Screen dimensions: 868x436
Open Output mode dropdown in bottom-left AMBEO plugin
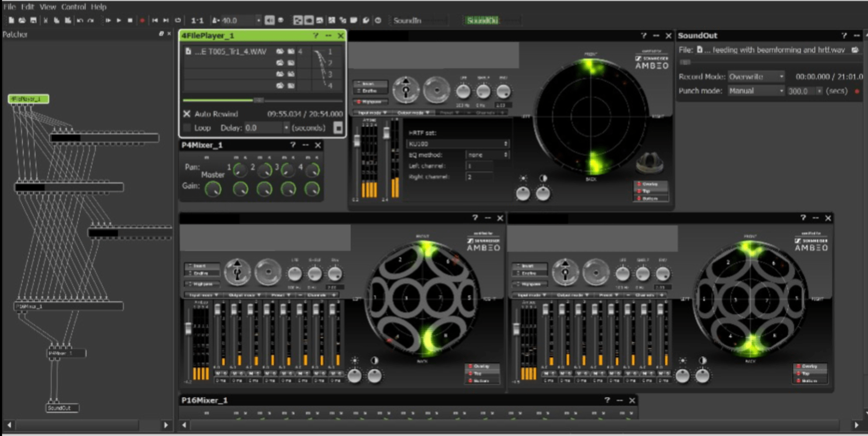[x=245, y=295]
